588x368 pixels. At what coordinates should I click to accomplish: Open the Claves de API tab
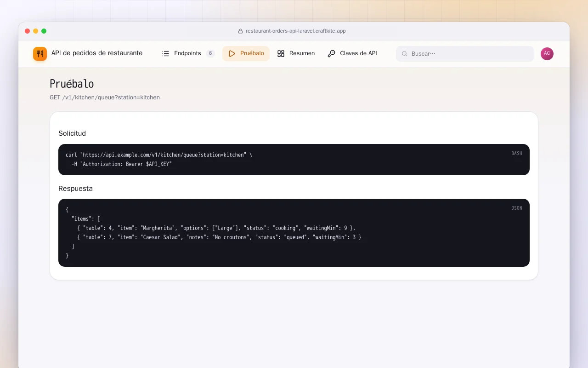pyautogui.click(x=352, y=53)
